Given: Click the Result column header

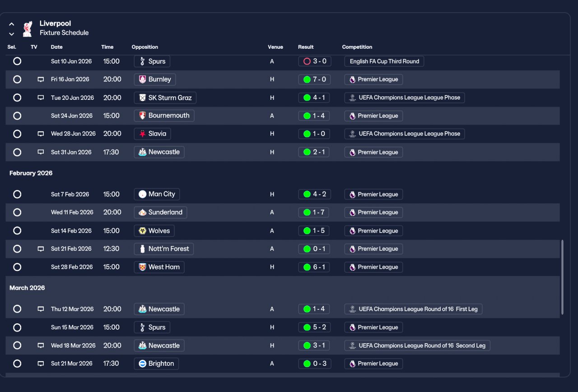Looking at the screenshot, I should point(306,47).
